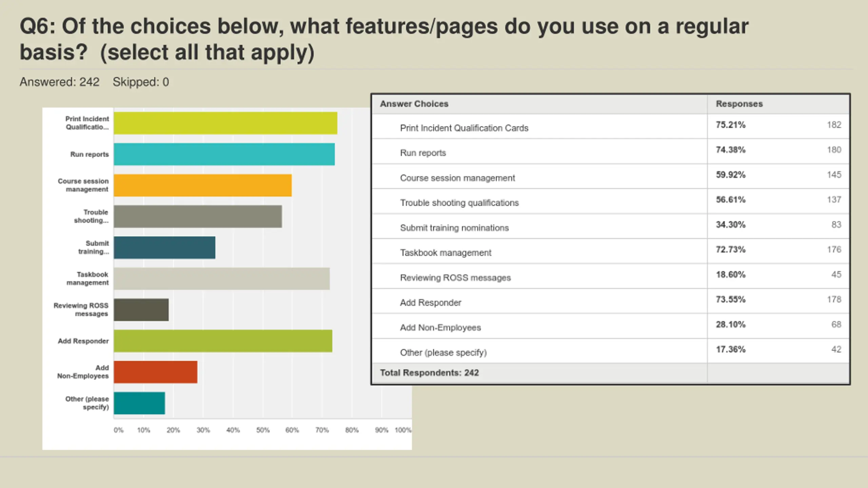
Task: Click the teal Run reports bar
Action: (224, 154)
